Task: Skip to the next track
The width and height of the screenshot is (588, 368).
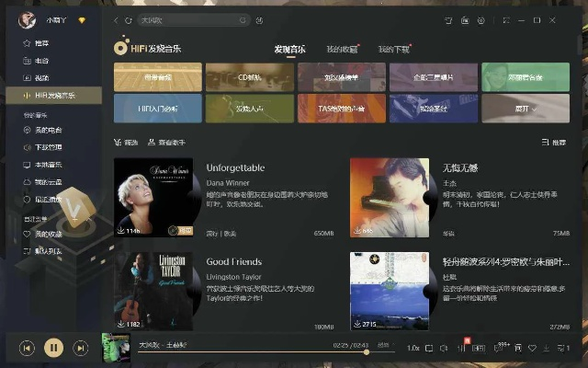Action: click(x=81, y=348)
